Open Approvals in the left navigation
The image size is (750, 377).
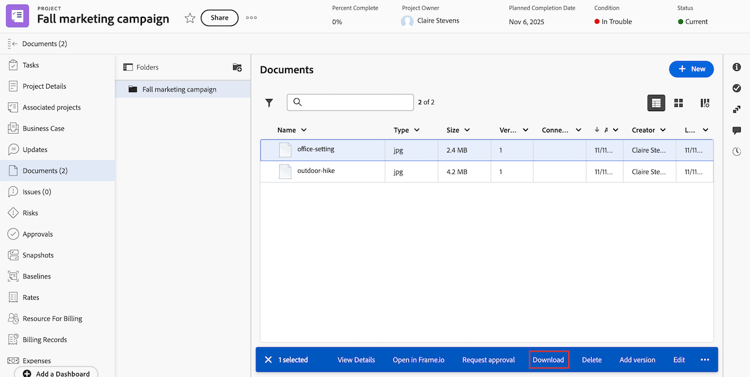click(57, 234)
